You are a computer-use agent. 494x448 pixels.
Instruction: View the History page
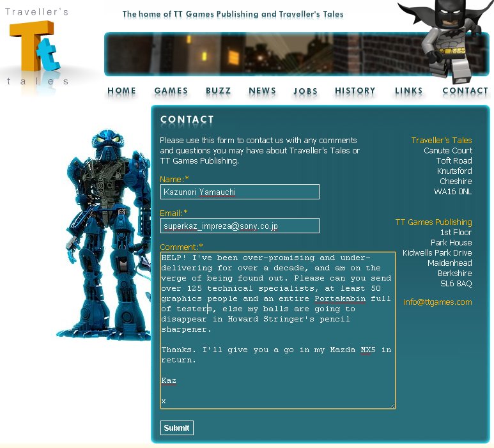355,91
